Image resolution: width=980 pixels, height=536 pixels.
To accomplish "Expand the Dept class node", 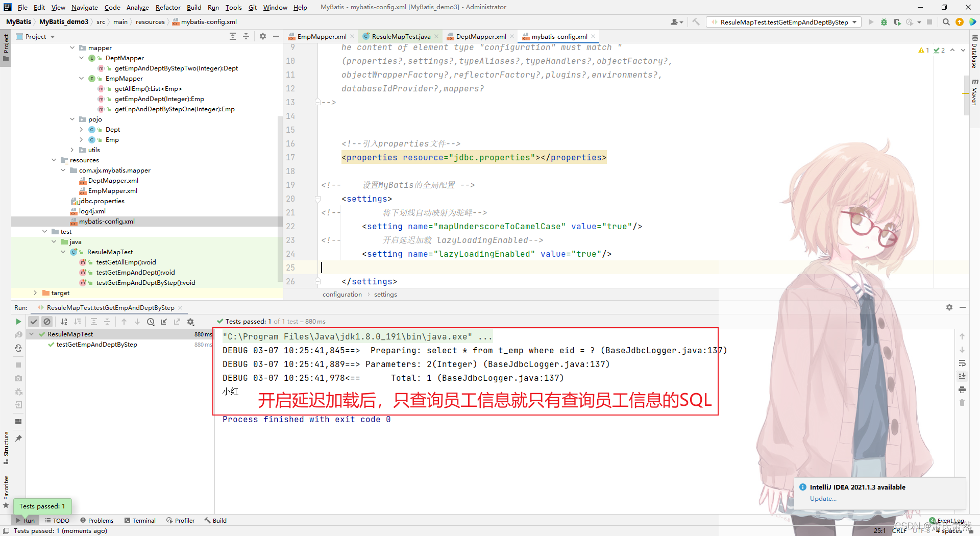I will pyautogui.click(x=81, y=130).
